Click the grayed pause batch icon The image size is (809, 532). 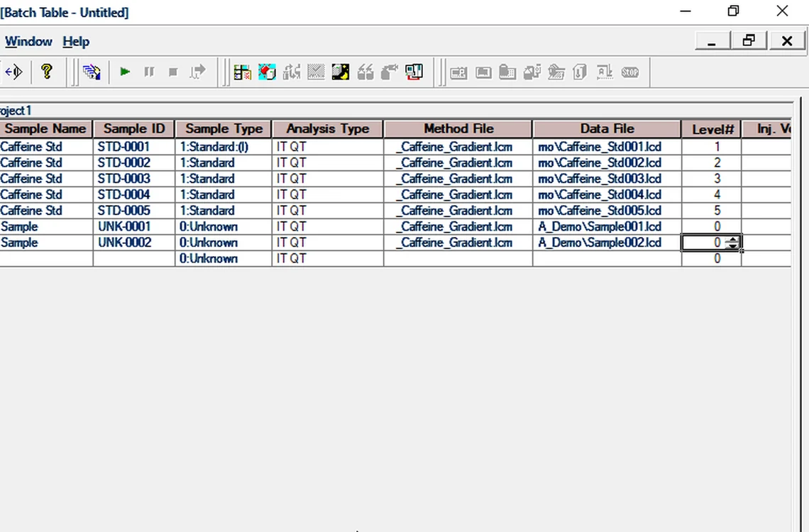[x=149, y=72]
